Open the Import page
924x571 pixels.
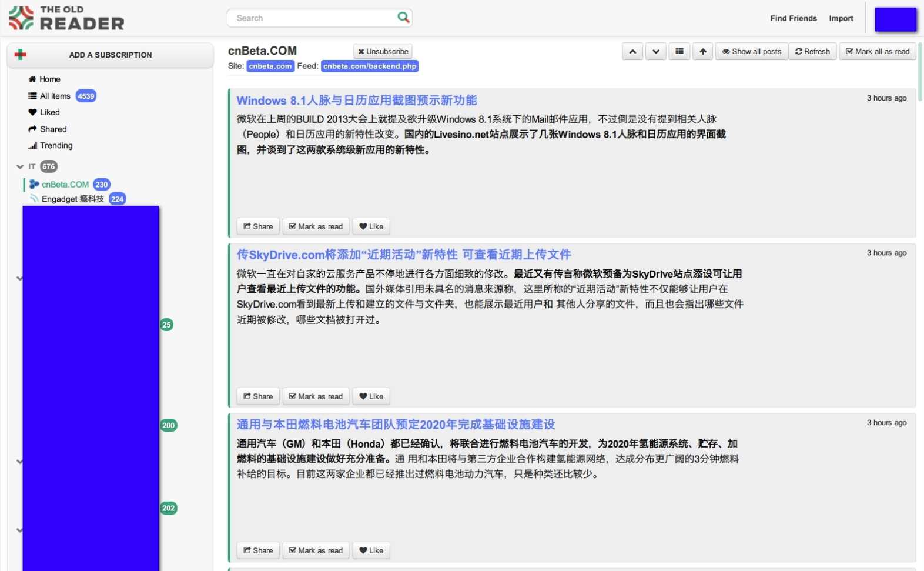click(x=841, y=18)
